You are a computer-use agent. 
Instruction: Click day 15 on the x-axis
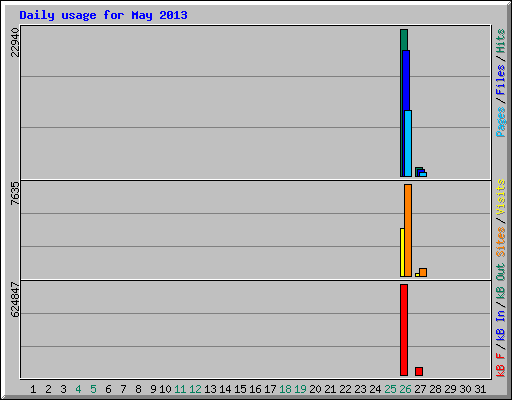click(240, 389)
